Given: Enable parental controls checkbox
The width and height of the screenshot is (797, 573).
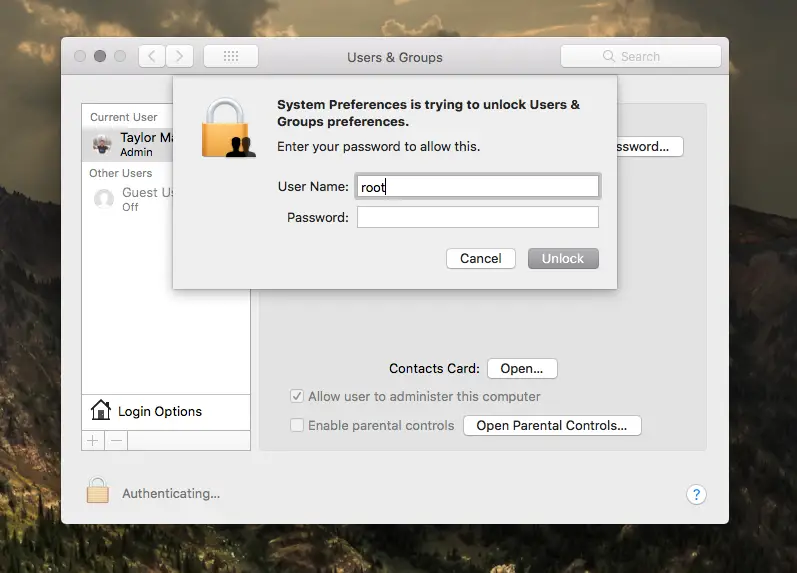Looking at the screenshot, I should pyautogui.click(x=297, y=425).
